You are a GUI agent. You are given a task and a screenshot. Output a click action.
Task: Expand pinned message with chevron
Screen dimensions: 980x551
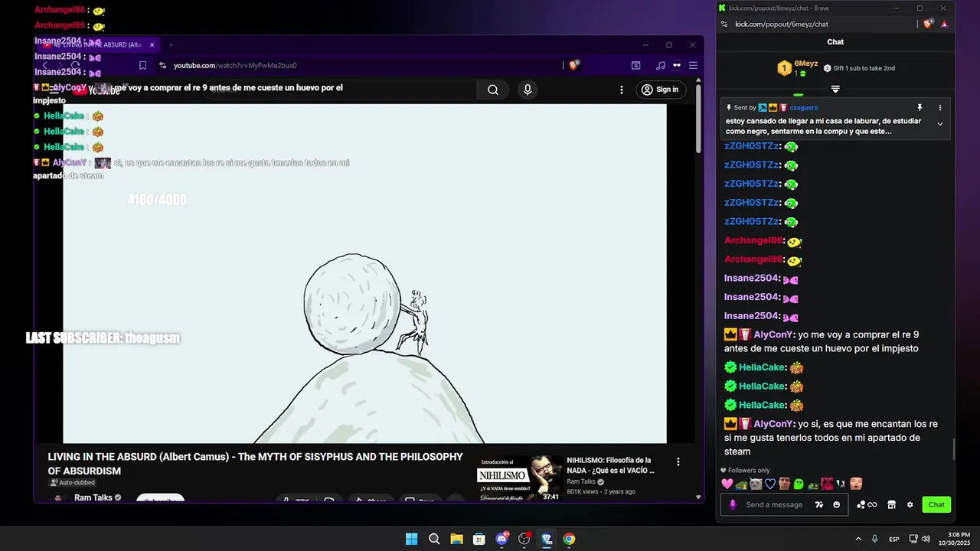coord(939,124)
